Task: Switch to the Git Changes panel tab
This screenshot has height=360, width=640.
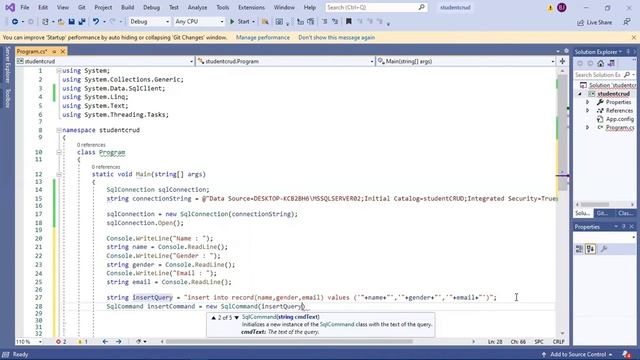Action: (x=602, y=213)
